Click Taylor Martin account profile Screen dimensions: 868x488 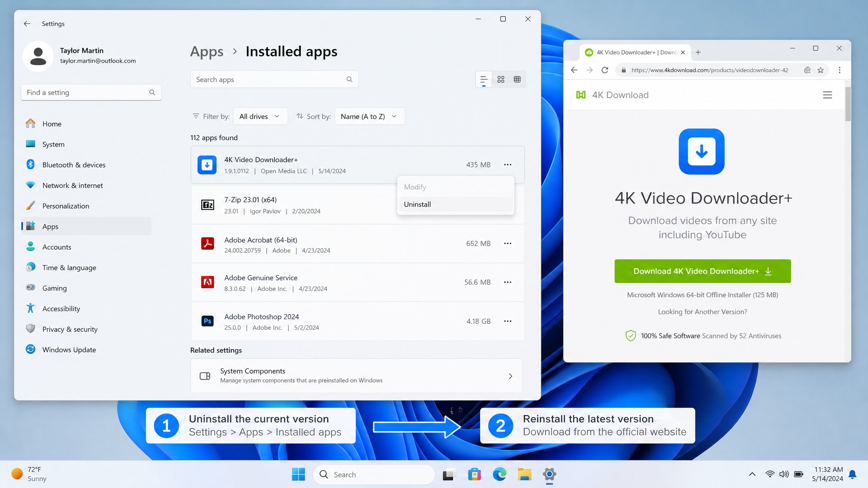81,56
